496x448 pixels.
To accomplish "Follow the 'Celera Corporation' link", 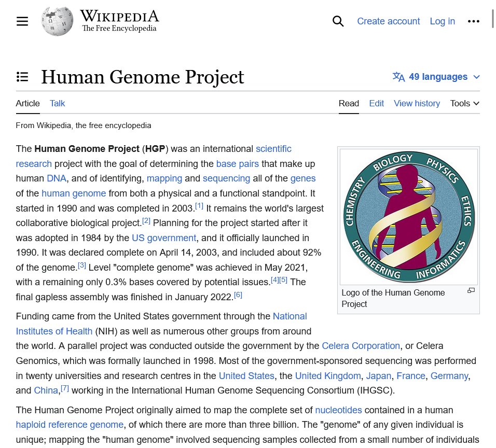I will tap(361, 346).
